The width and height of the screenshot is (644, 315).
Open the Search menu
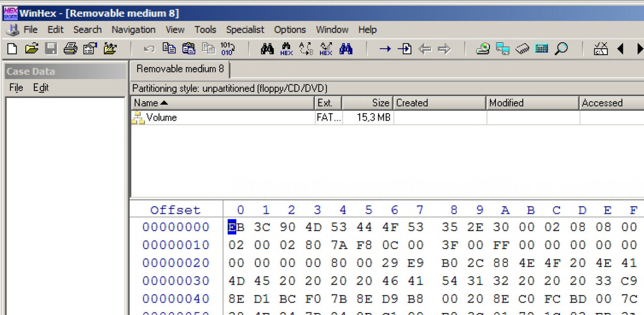click(88, 30)
